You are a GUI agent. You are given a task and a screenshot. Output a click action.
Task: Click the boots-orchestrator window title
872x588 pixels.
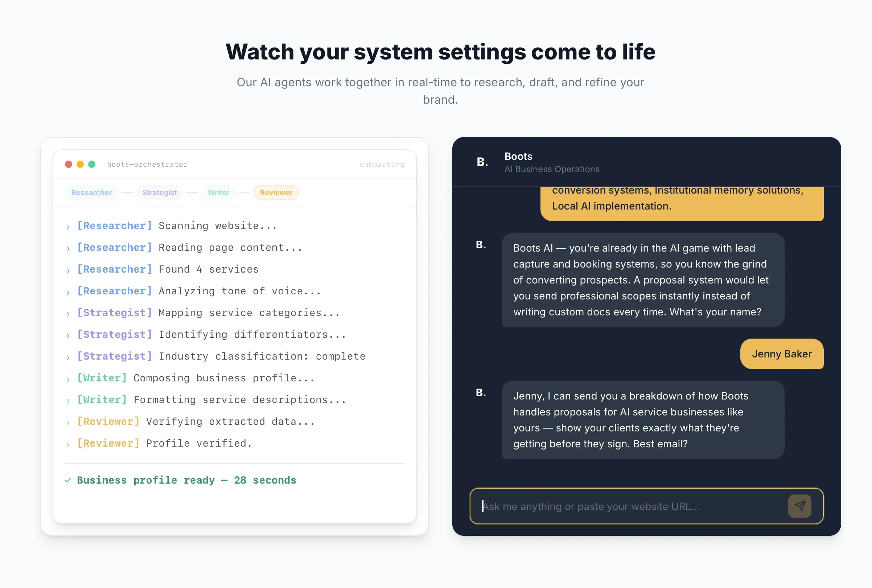[x=147, y=164]
